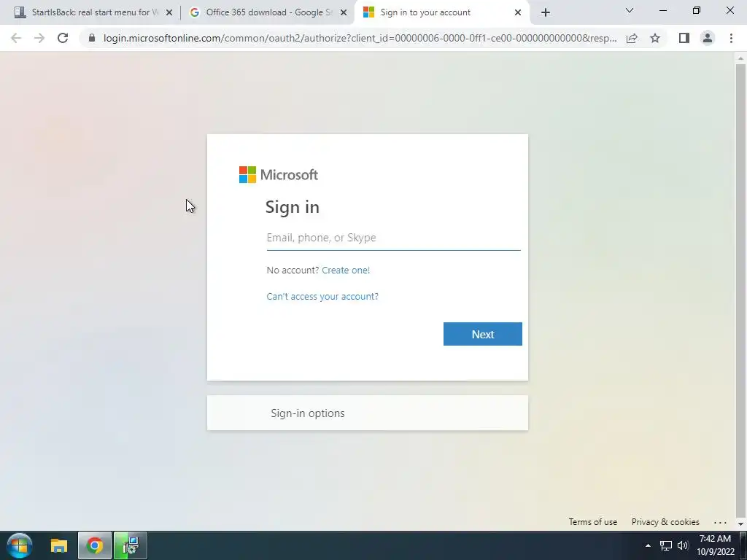Viewport: 747px width, 560px height.
Task: Open the tab search chevron
Action: (x=630, y=10)
